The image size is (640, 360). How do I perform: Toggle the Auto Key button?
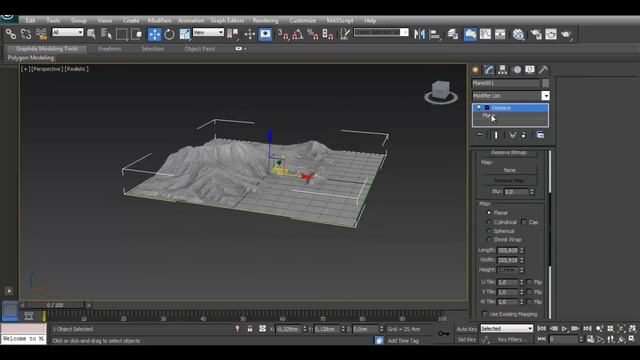click(x=467, y=329)
